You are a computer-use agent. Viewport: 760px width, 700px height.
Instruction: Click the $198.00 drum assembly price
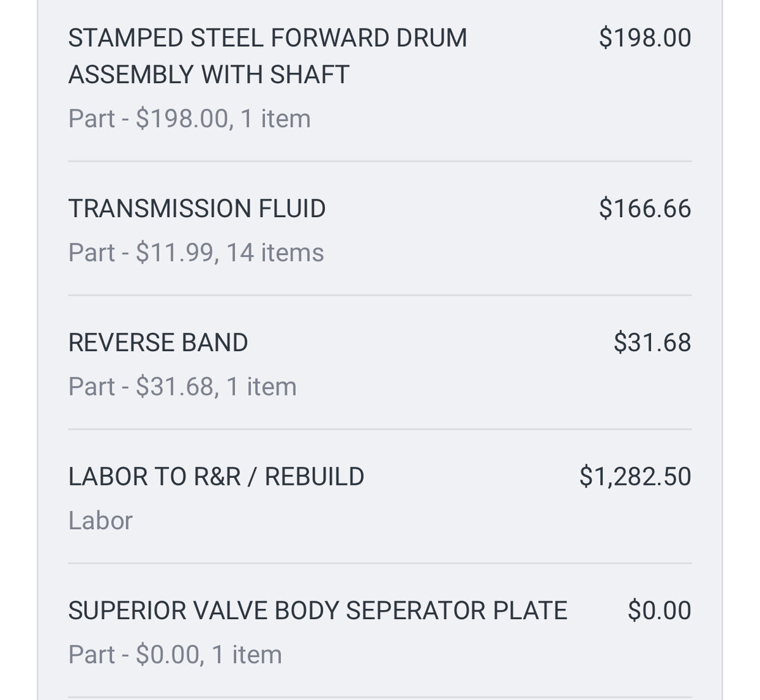point(645,38)
